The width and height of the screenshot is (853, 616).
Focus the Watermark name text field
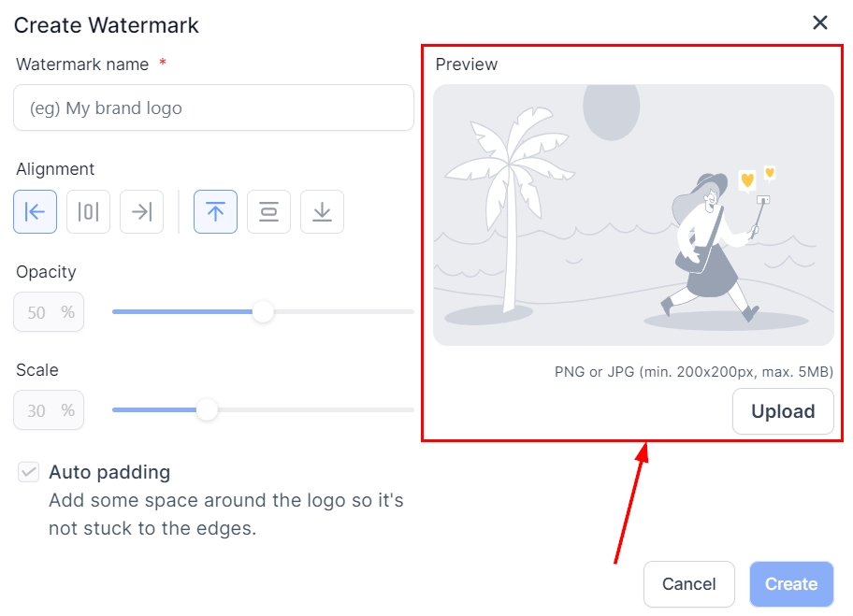click(213, 108)
